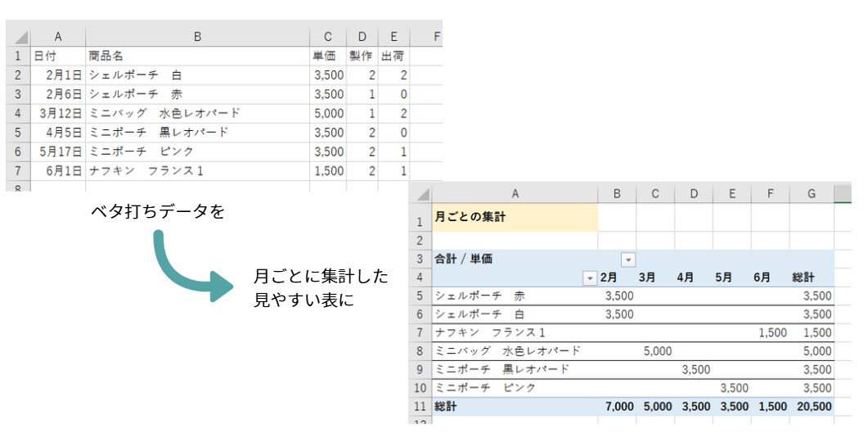
Task: Select the 4月5日 date cell
Action: pyautogui.click(x=58, y=133)
